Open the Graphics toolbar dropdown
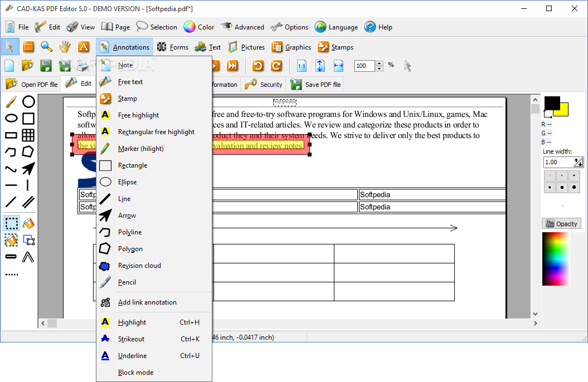Screen dimensions: 588x382 click(291, 47)
